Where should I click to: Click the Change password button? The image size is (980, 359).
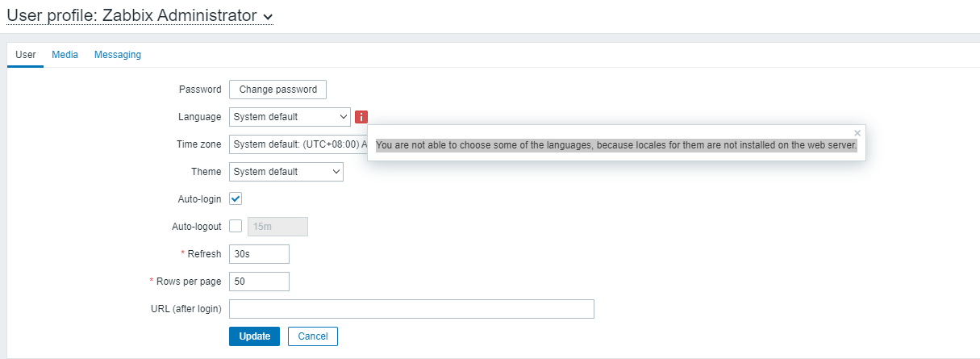278,90
